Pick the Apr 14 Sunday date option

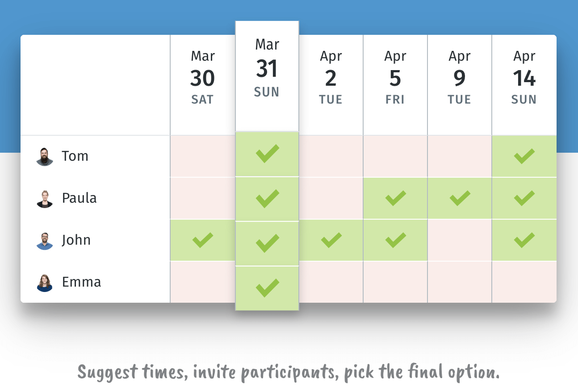point(524,78)
